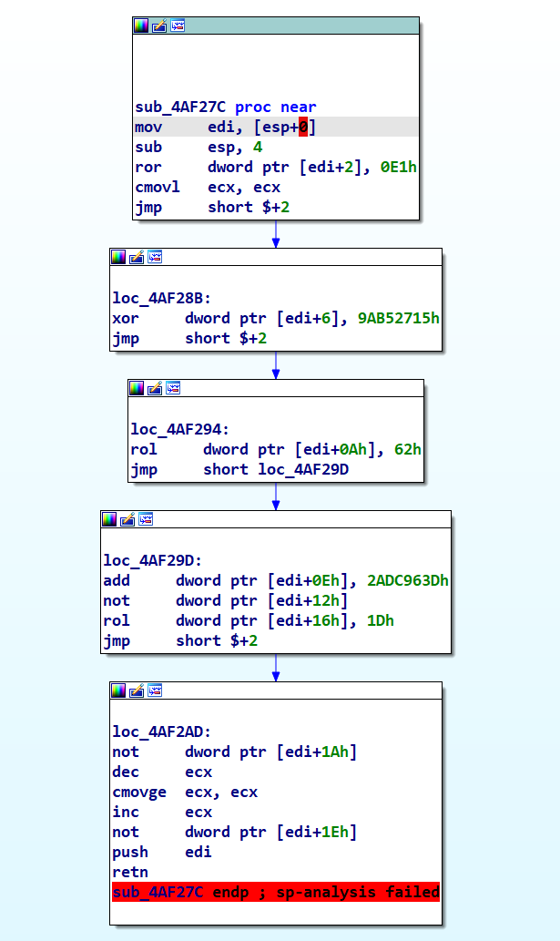The height and width of the screenshot is (941, 560).
Task: Set node color for the loc_4AF294 block
Action: click(136, 388)
